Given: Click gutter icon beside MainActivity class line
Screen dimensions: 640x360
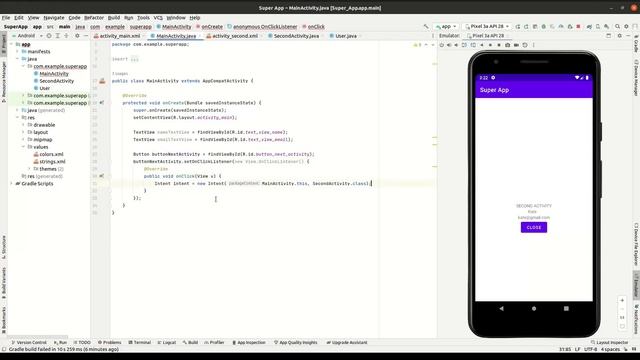Looking at the screenshot, I should (x=102, y=81).
